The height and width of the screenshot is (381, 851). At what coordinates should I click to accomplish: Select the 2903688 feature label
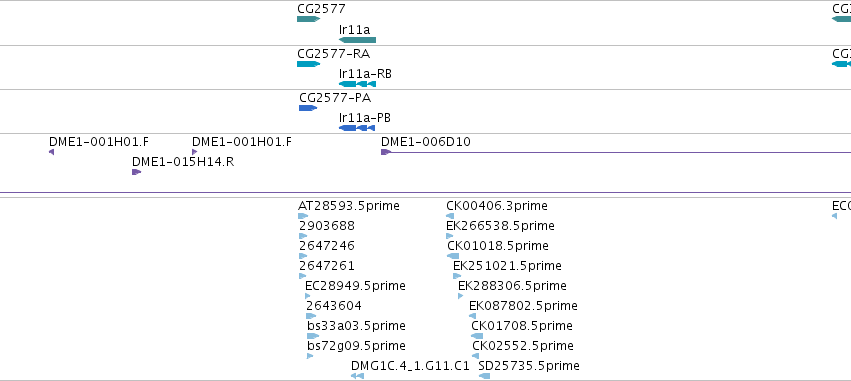click(327, 225)
